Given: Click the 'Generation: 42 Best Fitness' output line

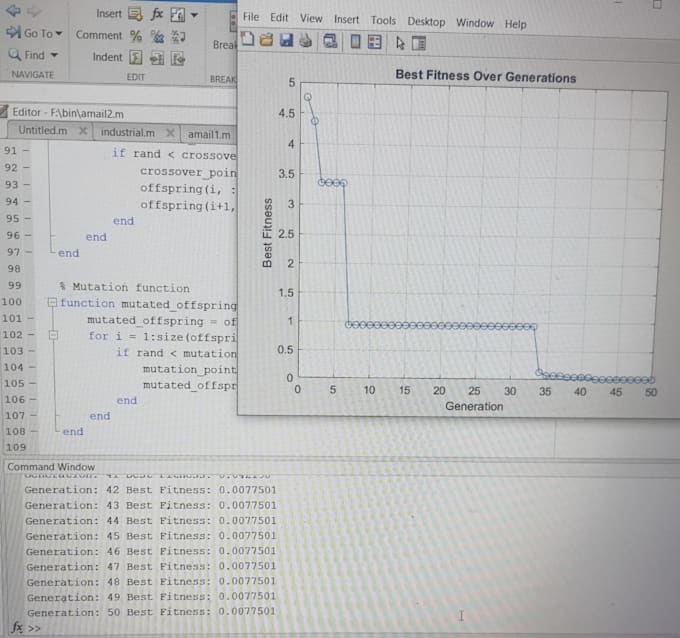Looking at the screenshot, I should [150, 490].
